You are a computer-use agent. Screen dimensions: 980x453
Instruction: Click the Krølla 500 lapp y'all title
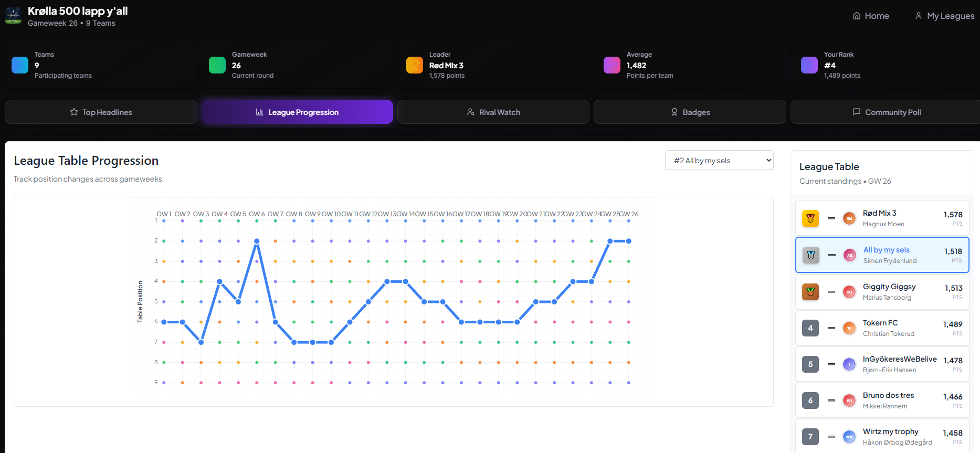point(78,11)
